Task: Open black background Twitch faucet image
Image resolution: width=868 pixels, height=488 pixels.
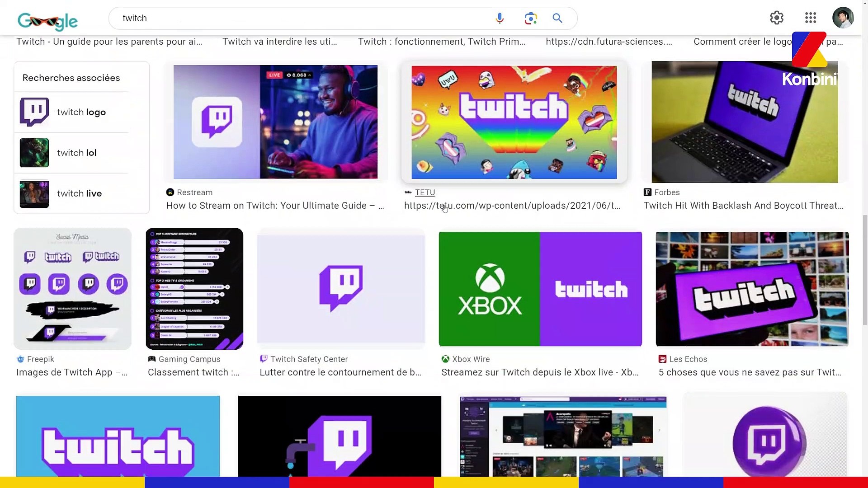Action: tap(340, 436)
